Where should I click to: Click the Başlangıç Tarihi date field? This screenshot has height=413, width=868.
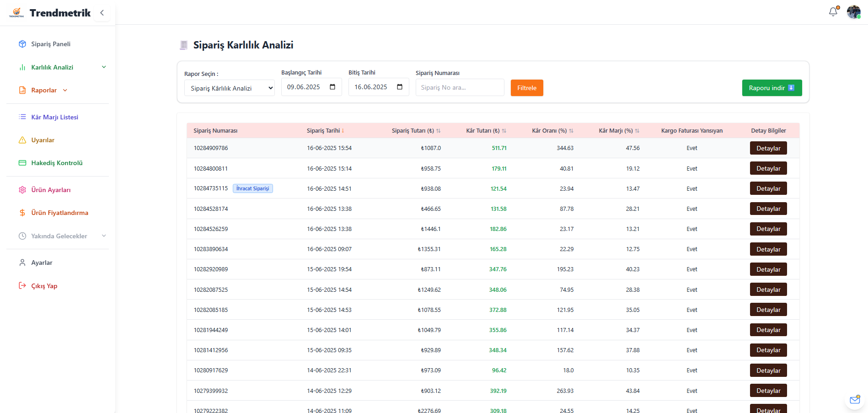point(311,87)
